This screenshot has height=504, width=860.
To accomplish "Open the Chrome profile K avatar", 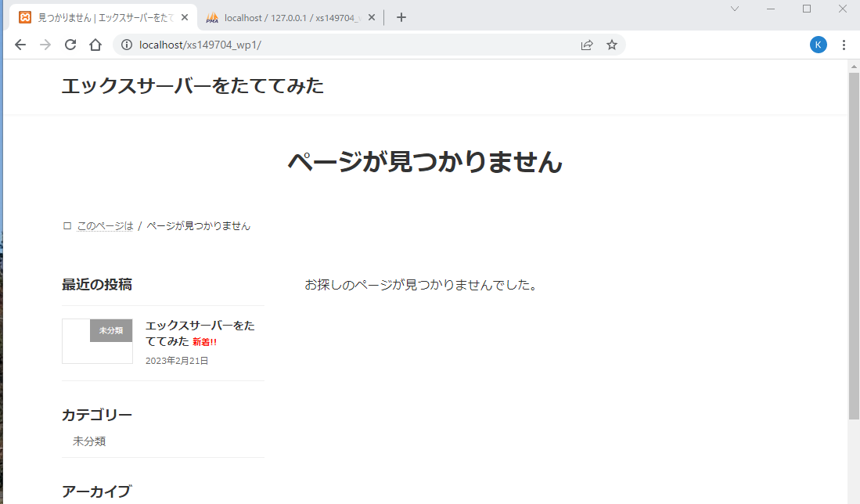I will [818, 45].
